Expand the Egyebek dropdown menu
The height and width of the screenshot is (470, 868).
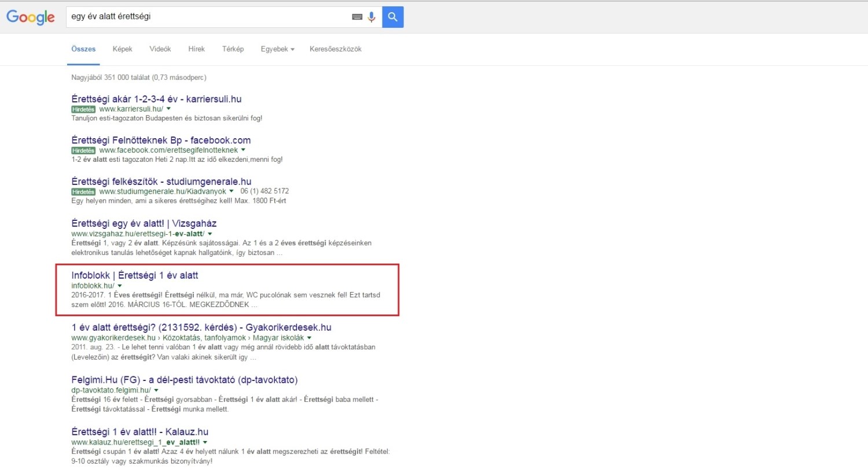278,49
